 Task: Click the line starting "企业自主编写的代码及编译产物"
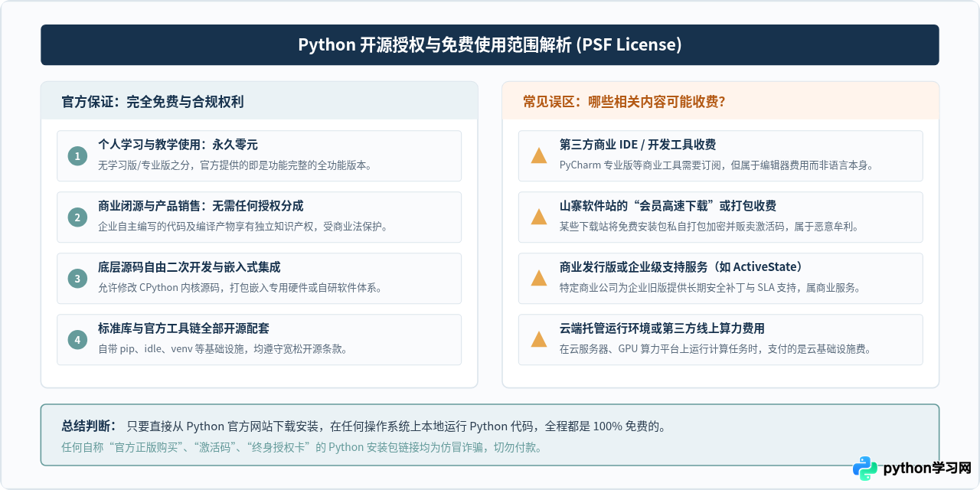coord(244,227)
